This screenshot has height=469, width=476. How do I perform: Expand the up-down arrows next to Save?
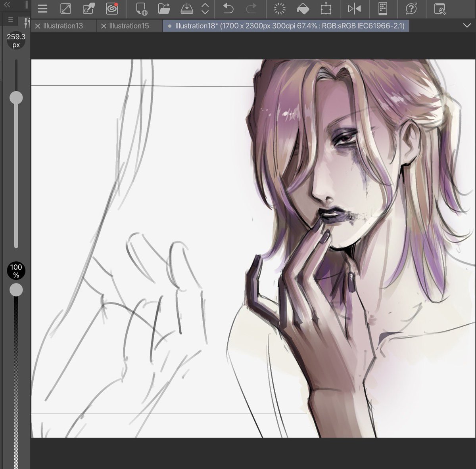[x=205, y=8]
